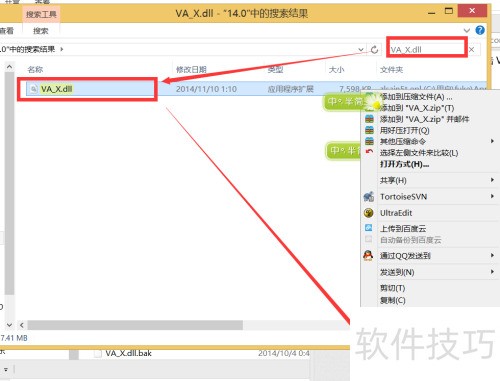Open the 搜索工具 ribbon tab
This screenshot has width=500, height=381.
pos(41,14)
